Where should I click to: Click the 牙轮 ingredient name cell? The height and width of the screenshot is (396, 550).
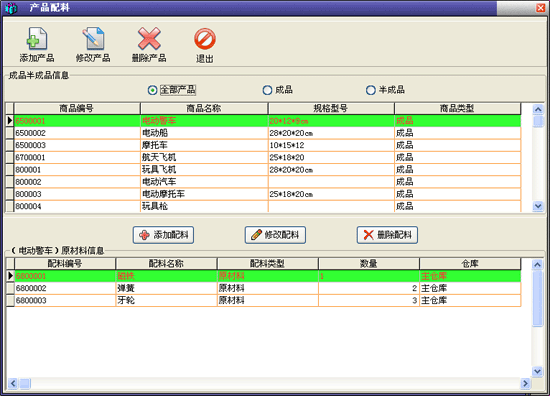click(x=166, y=301)
